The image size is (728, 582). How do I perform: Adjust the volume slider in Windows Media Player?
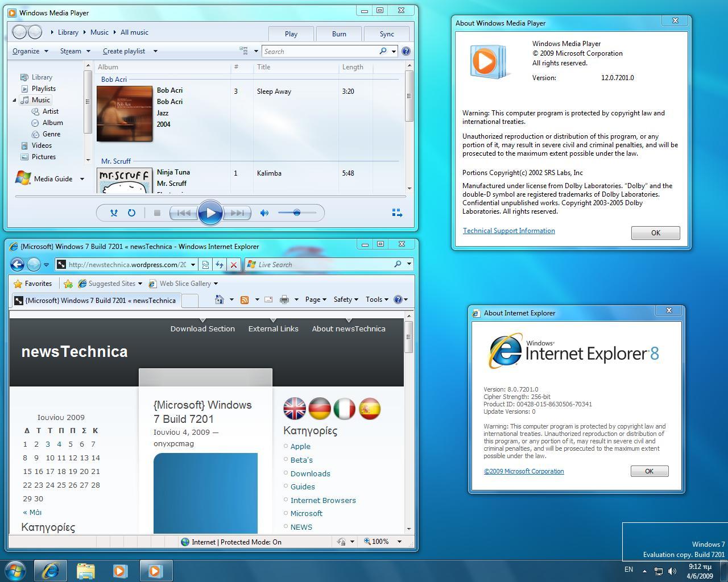click(296, 213)
